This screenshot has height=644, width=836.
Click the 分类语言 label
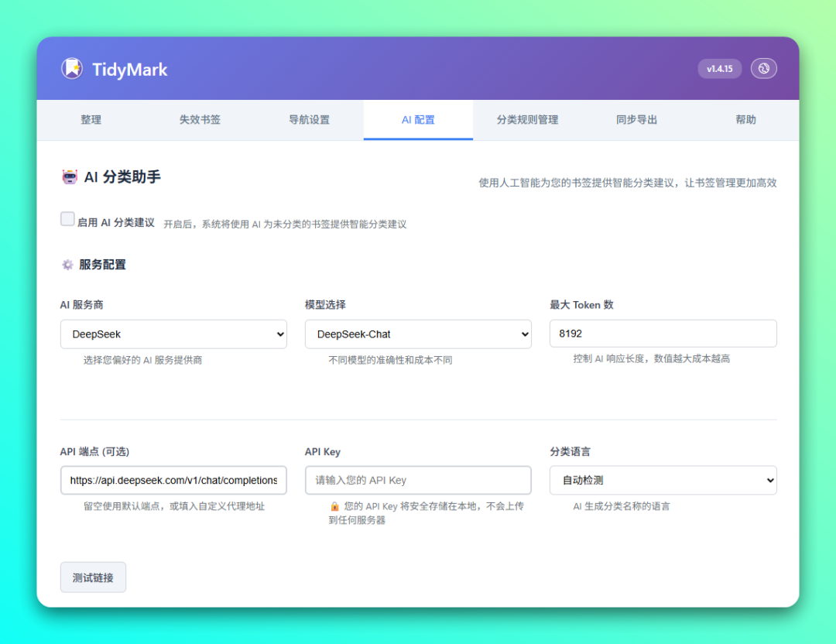(570, 451)
